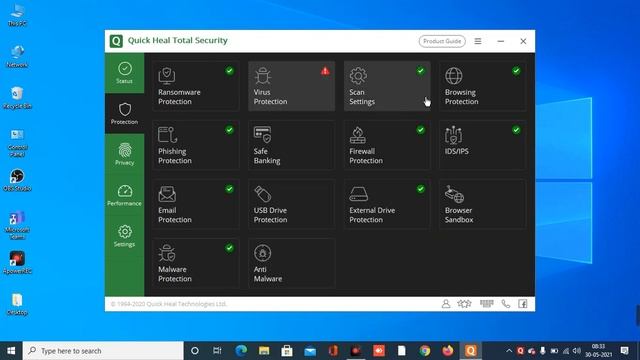Open Task View on the taskbar
640x360 pixels.
[217, 351]
